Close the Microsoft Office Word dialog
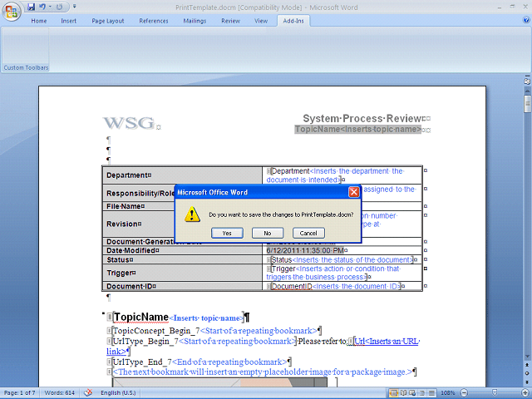The width and height of the screenshot is (532, 399). tap(354, 192)
